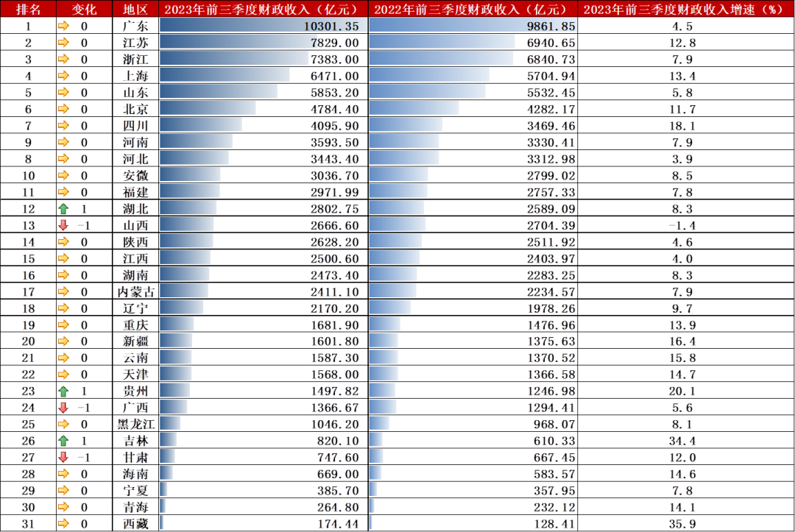
Task: Select the 江西 region cell
Action: point(135,258)
